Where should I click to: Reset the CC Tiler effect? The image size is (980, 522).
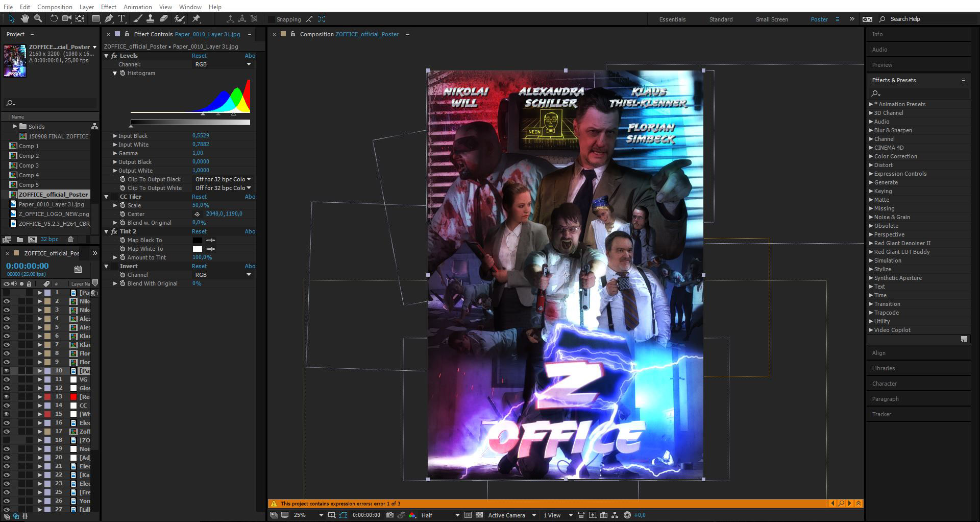click(199, 197)
